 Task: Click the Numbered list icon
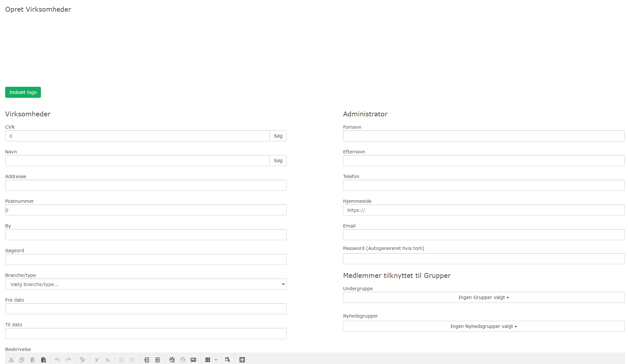(122, 360)
